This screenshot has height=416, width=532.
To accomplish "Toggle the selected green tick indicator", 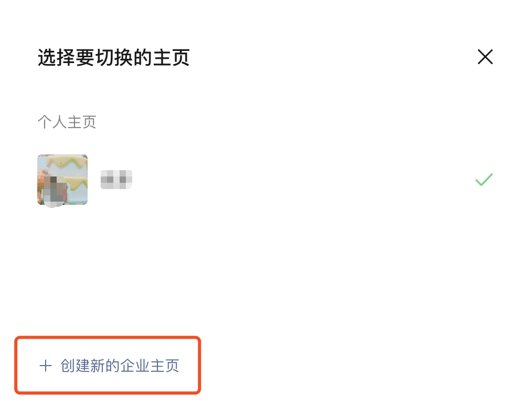I will 484,179.
